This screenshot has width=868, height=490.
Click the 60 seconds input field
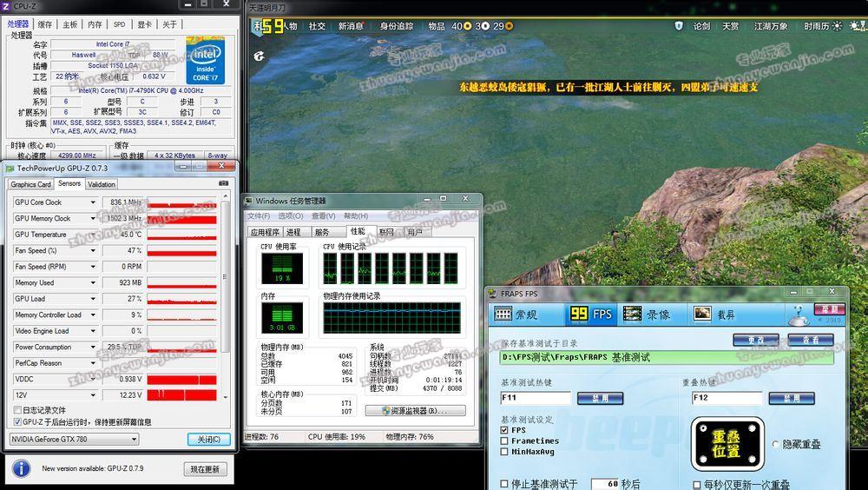605,484
